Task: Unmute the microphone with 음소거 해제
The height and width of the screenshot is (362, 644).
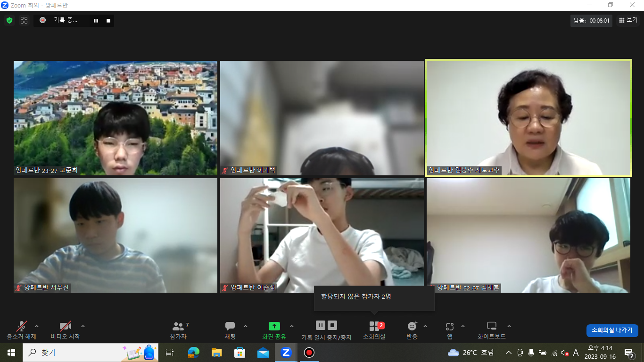Action: coord(21,330)
